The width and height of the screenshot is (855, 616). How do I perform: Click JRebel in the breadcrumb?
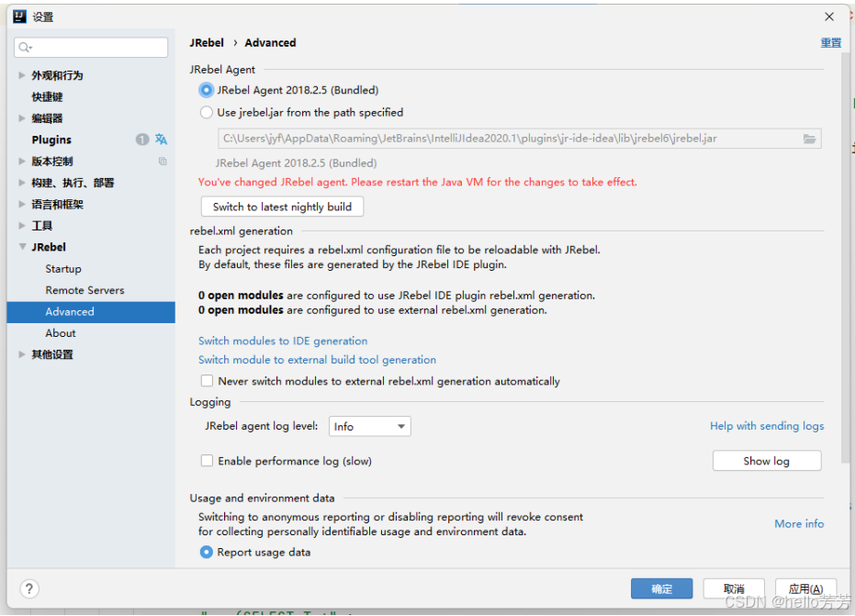click(x=207, y=42)
